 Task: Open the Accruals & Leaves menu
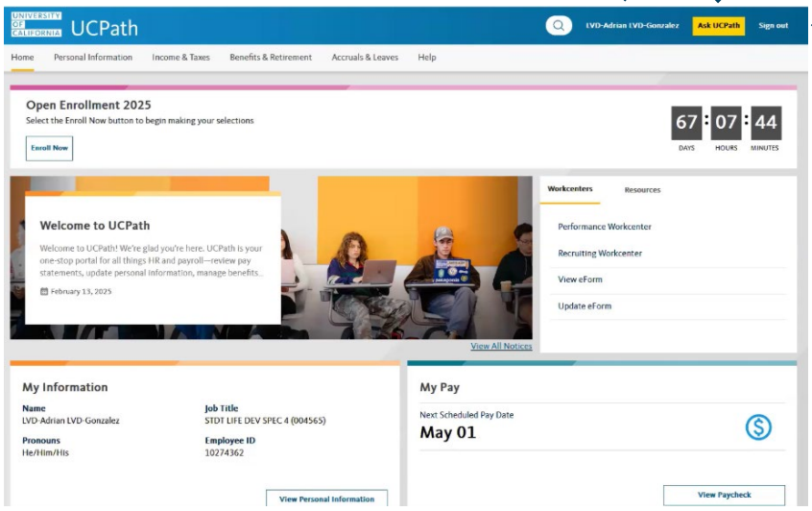(365, 58)
